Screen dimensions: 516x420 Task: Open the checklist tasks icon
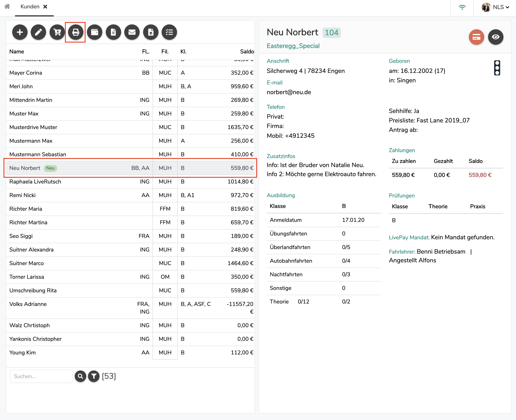coord(169,32)
